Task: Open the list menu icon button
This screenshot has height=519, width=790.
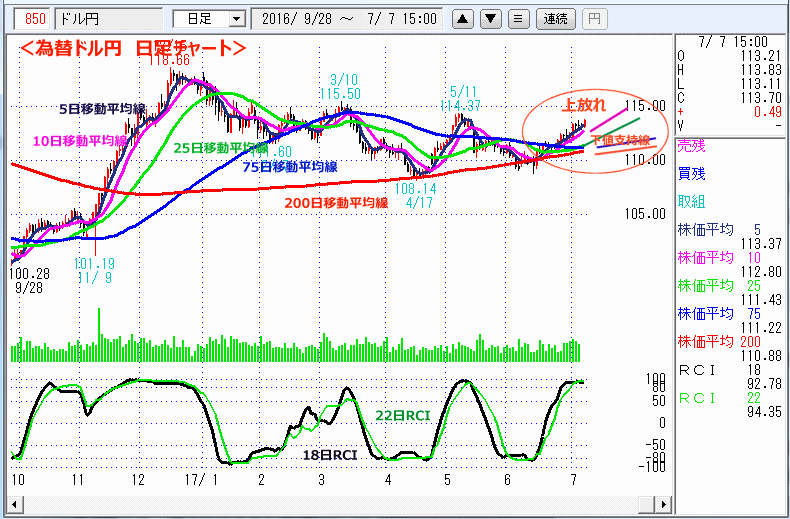Action: pyautogui.click(x=518, y=18)
